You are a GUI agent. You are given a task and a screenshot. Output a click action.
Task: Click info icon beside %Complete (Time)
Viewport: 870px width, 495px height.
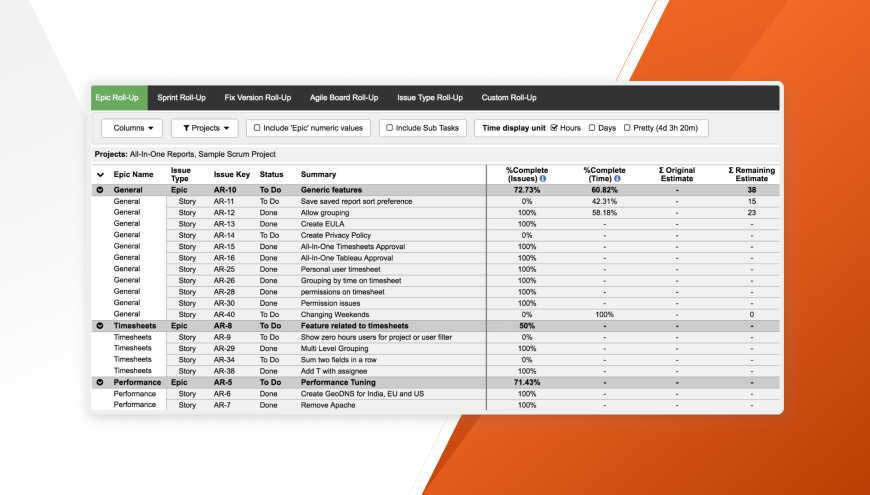tap(617, 179)
